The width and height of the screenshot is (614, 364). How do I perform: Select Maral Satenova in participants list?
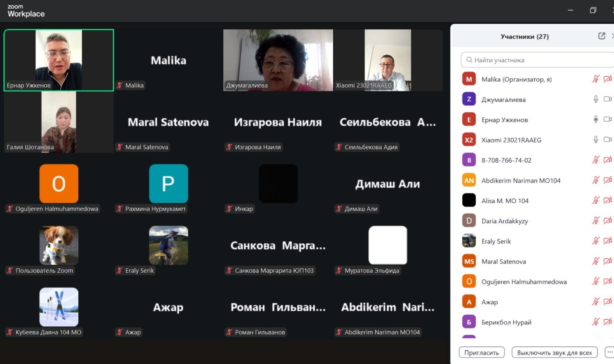click(504, 261)
